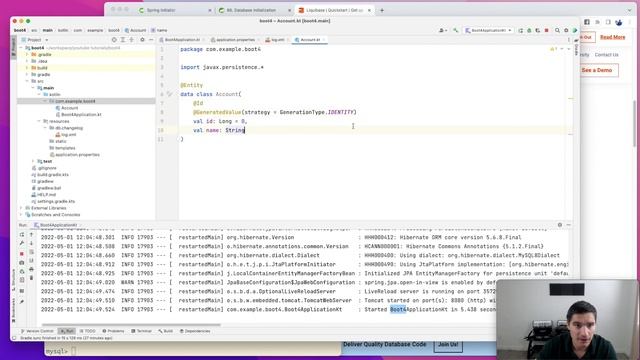This screenshot has width=640, height=360.
Task: Stop process via Run panel red square
Action: 22,253
